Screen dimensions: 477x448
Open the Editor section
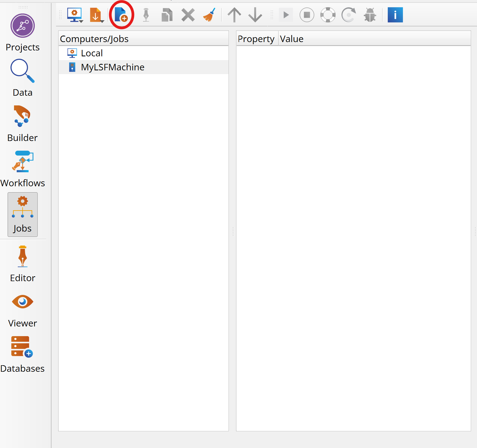23,264
